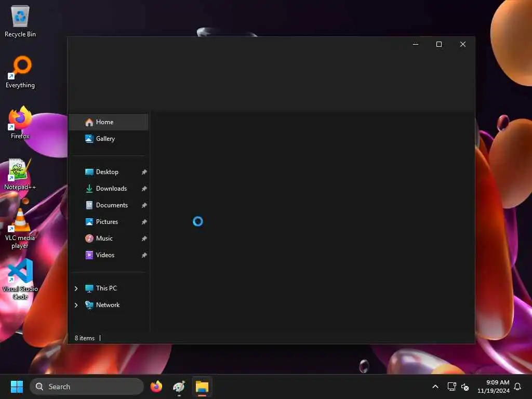Expand the Network tree node
Viewport: 532px width, 399px height.
[x=76, y=305]
